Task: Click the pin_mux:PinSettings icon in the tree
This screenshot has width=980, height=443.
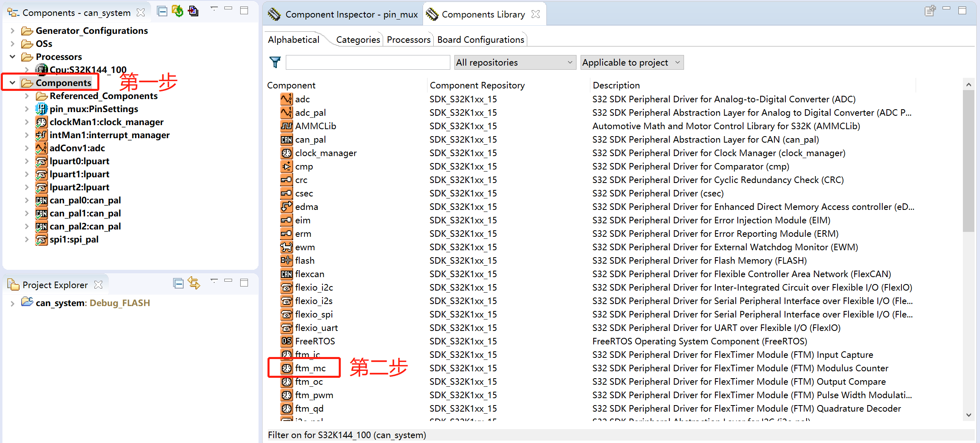Action: coord(41,109)
